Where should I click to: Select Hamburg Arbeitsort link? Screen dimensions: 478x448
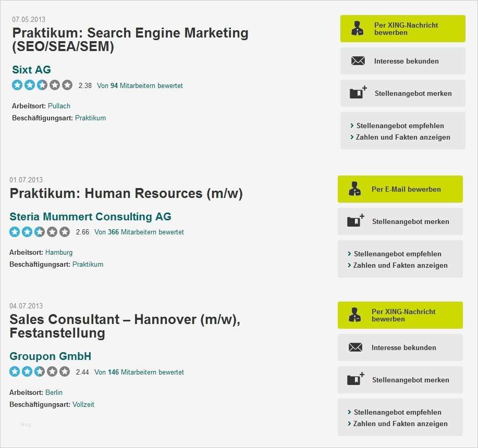coord(59,253)
